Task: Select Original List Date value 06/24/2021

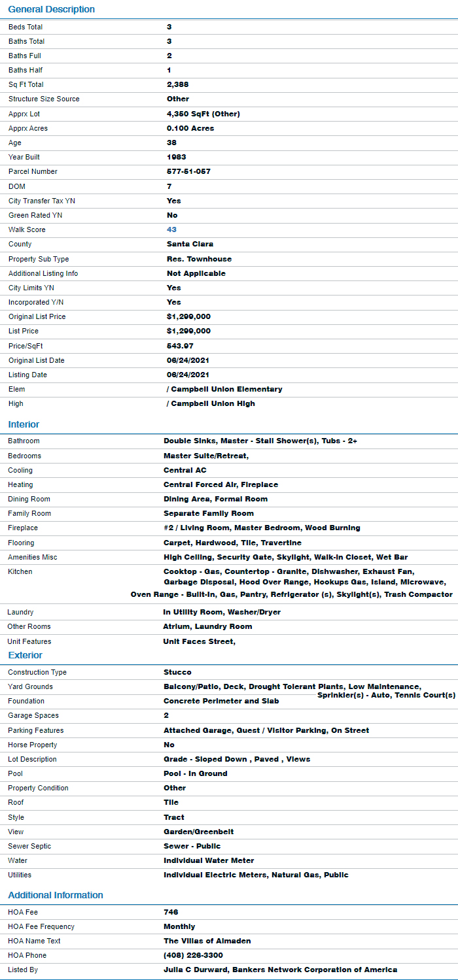Action: (188, 360)
